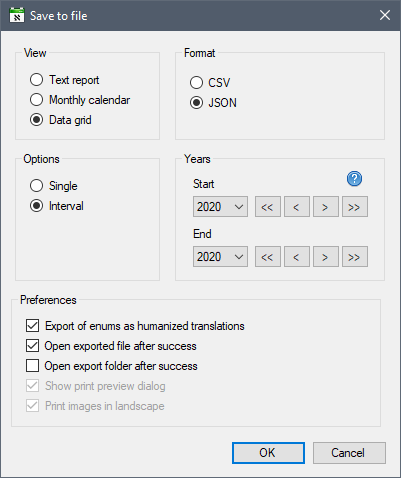Click the Cancel button
Image resolution: width=401 pixels, height=478 pixels.
pyautogui.click(x=349, y=453)
